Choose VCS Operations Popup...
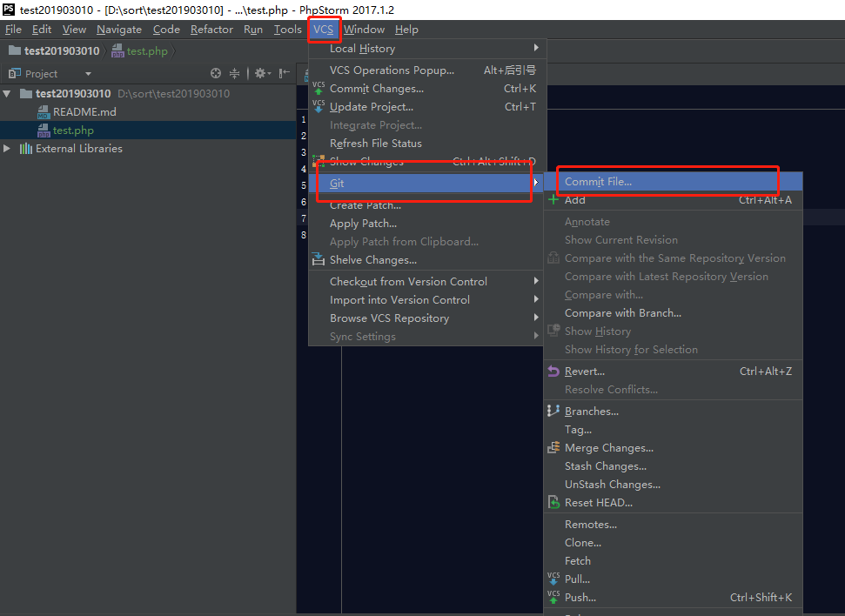 click(426, 70)
